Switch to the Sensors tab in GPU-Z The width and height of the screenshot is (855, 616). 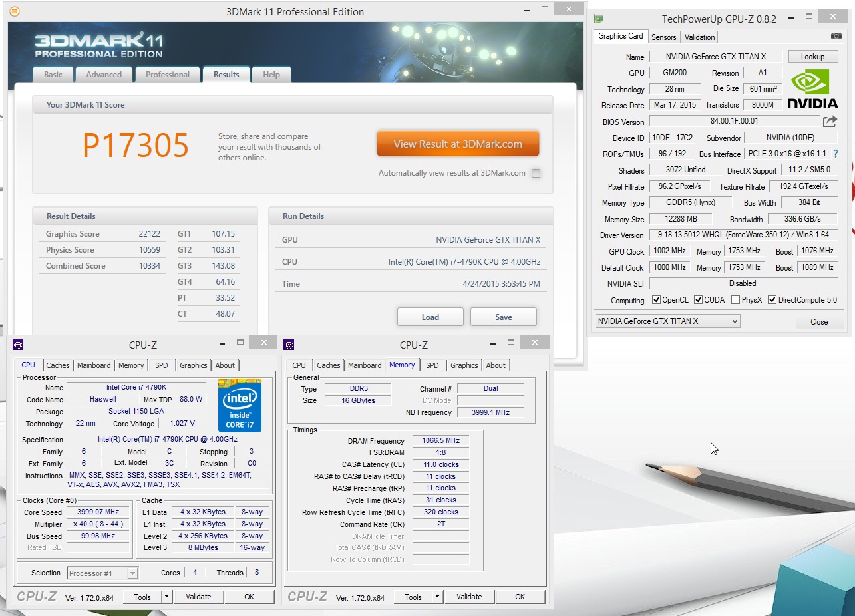[663, 37]
